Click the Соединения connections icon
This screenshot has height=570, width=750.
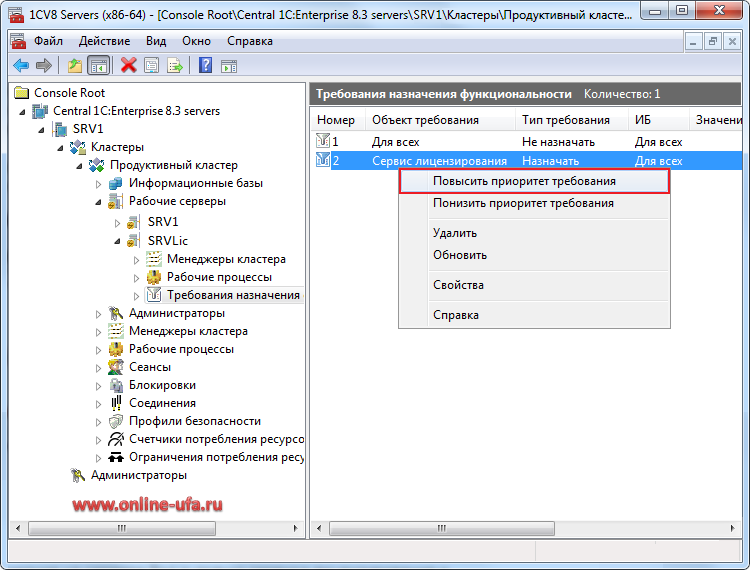(x=115, y=403)
